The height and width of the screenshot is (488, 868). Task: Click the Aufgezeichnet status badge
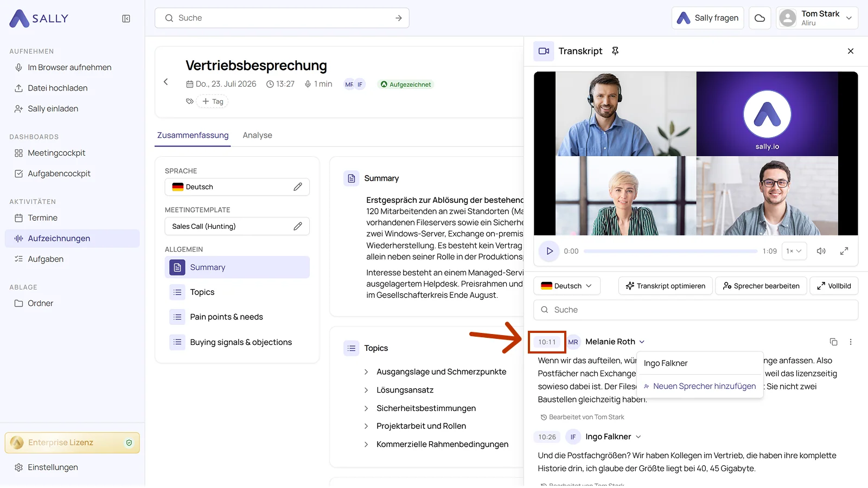406,85
